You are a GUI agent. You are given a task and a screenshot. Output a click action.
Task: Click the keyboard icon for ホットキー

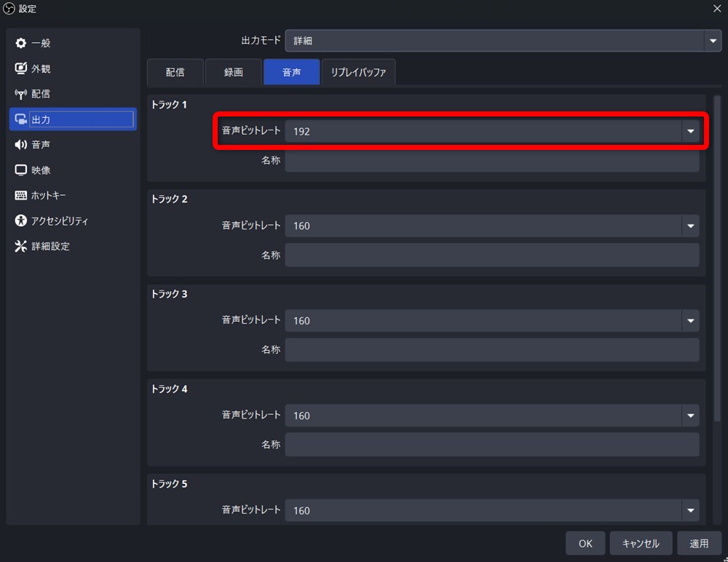[21, 195]
